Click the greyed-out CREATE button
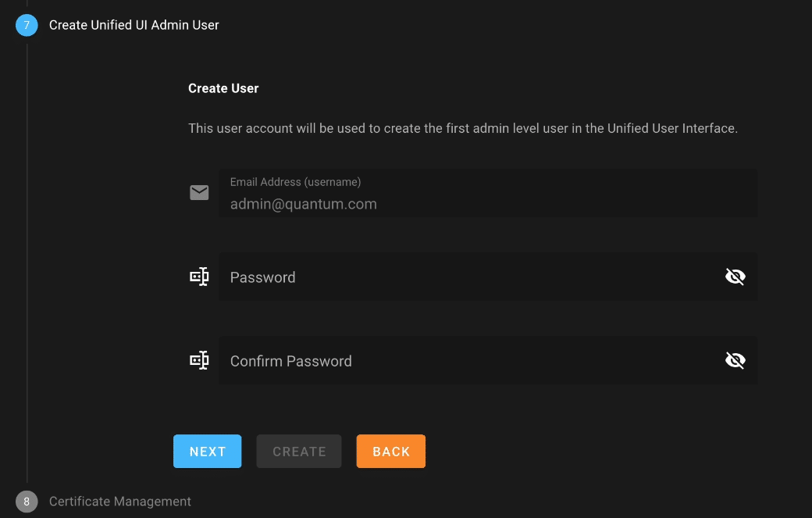Image resolution: width=812 pixels, height=518 pixels. click(x=299, y=451)
